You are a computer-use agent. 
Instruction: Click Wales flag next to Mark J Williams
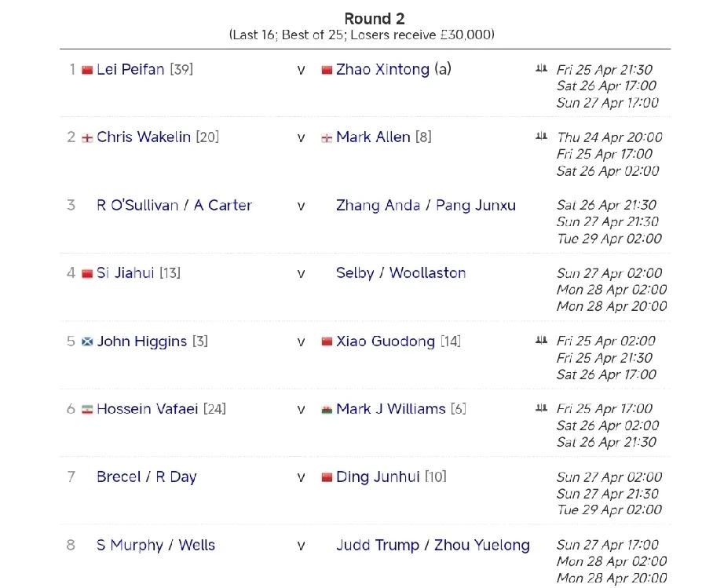tap(327, 409)
